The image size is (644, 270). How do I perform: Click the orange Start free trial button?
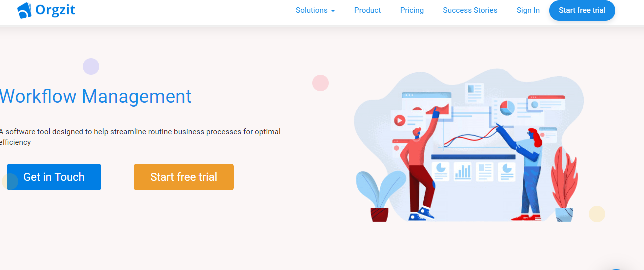[x=184, y=177]
